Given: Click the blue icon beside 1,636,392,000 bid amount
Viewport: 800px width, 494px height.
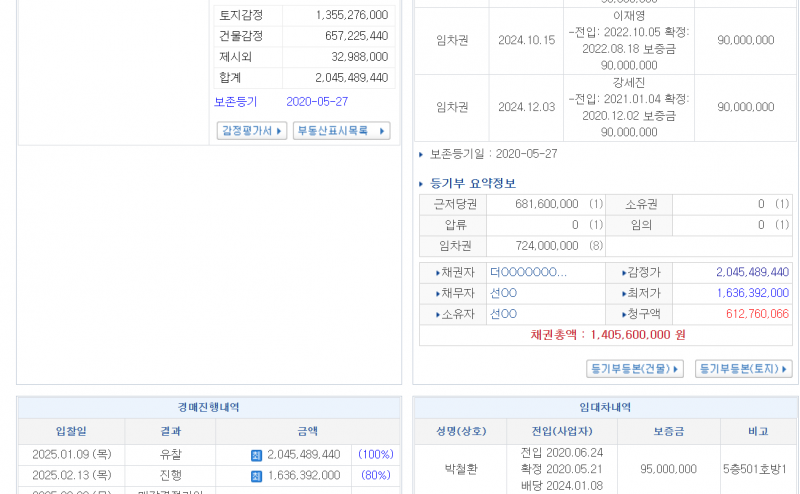Looking at the screenshot, I should click(x=256, y=476).
